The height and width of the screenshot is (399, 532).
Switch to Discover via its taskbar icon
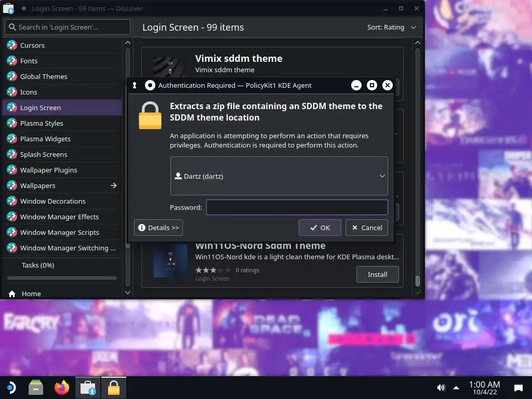[88, 388]
